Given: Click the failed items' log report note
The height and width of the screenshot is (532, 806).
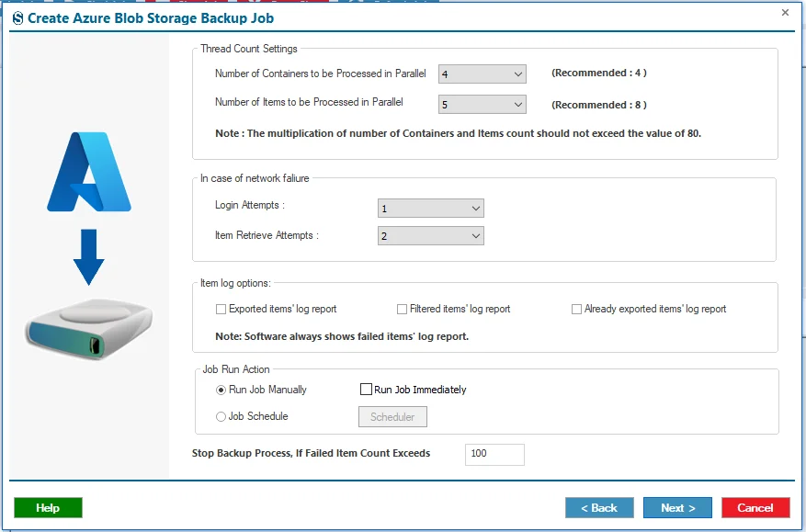Looking at the screenshot, I should [342, 336].
